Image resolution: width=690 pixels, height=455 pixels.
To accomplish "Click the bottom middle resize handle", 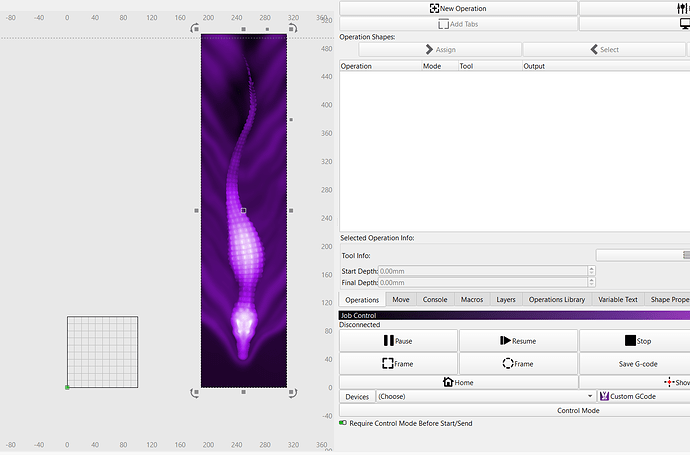I will (x=243, y=392).
